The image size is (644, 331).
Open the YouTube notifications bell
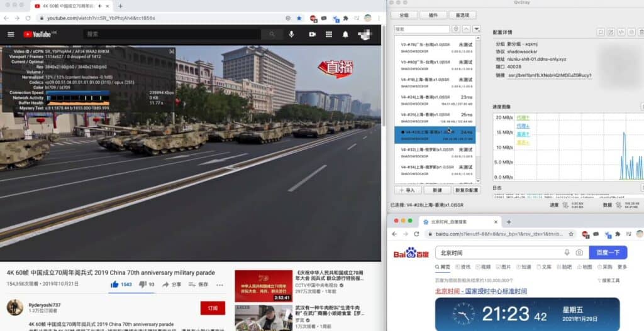coord(345,35)
